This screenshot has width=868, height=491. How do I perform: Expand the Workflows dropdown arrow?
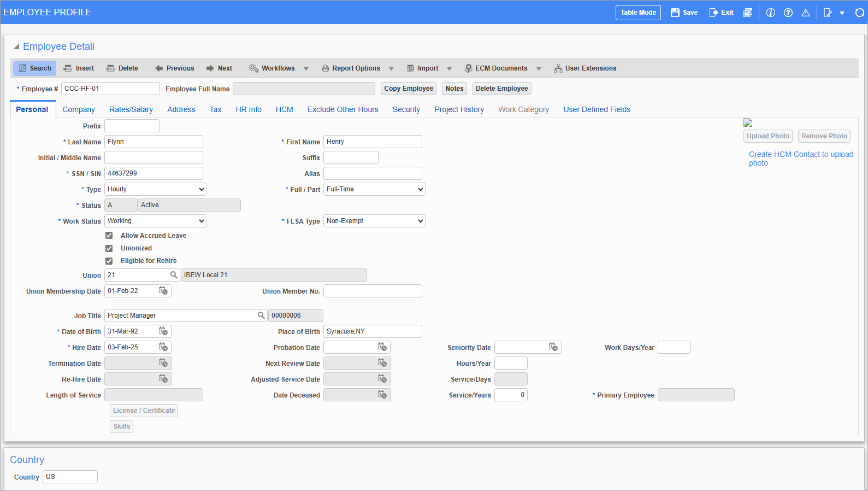306,69
